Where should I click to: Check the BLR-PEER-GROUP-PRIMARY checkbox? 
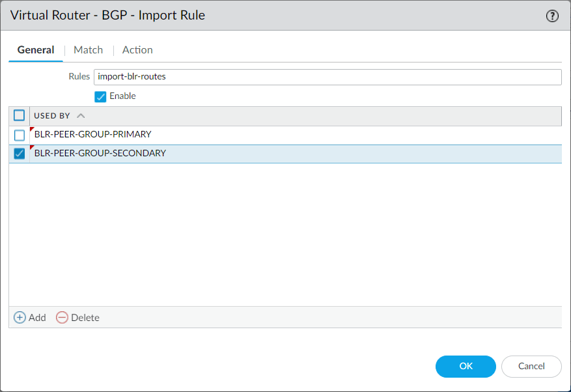[19, 134]
